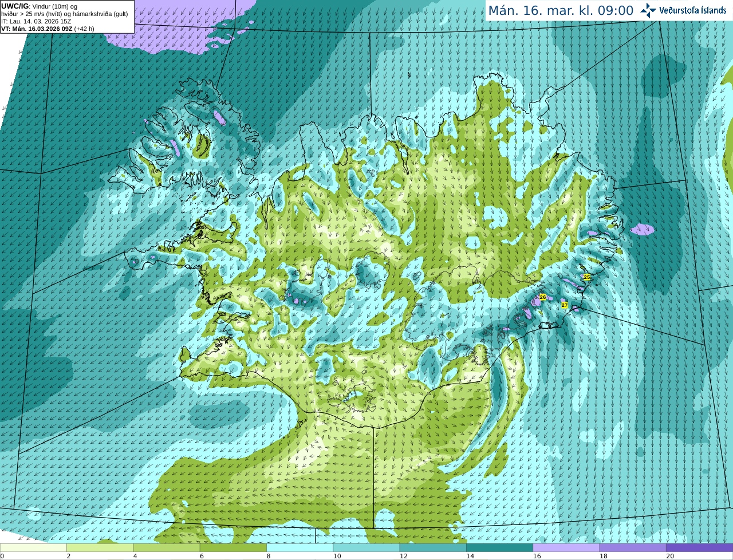Click the yellow gust marker labelled 26
Viewport: 733px width, 560px height.
pos(542,297)
